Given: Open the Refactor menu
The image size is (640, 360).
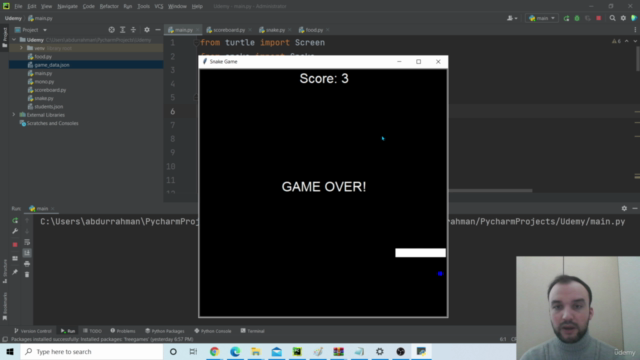Looking at the screenshot, I should 109,6.
